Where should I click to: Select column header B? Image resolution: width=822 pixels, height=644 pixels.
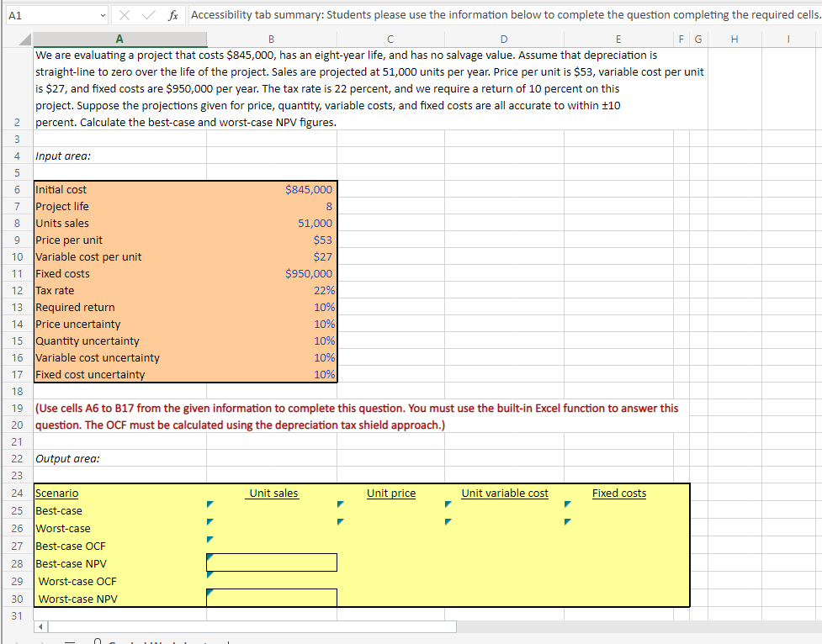click(x=271, y=40)
